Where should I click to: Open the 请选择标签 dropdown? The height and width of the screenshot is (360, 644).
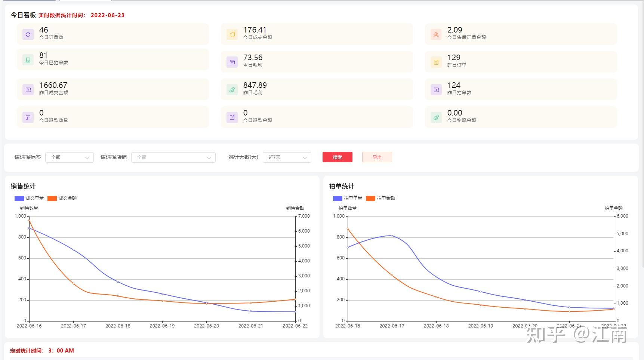click(70, 157)
